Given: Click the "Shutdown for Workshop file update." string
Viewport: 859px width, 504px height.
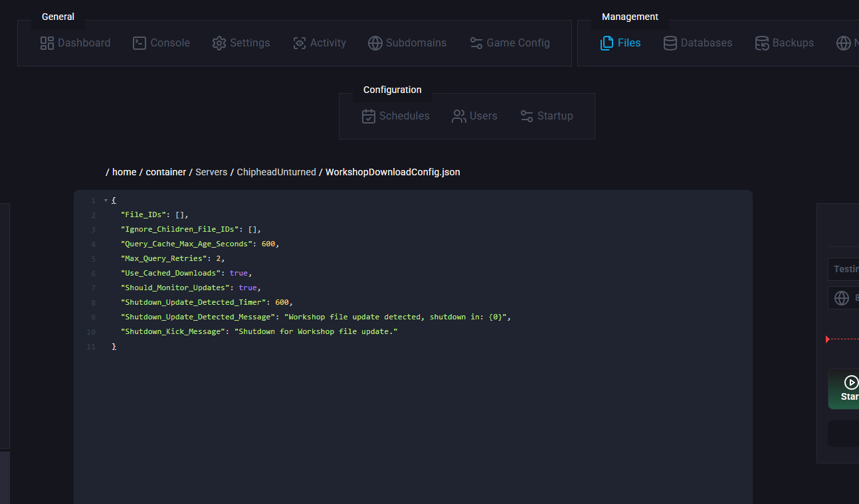Looking at the screenshot, I should [x=316, y=331].
